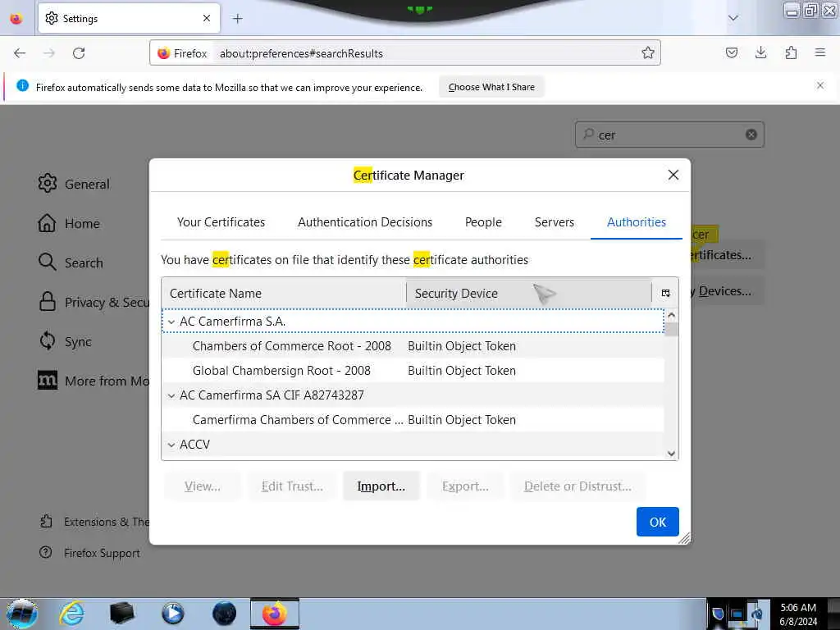Open Search settings category
Viewport: 840px width, 630px height.
tap(71, 262)
